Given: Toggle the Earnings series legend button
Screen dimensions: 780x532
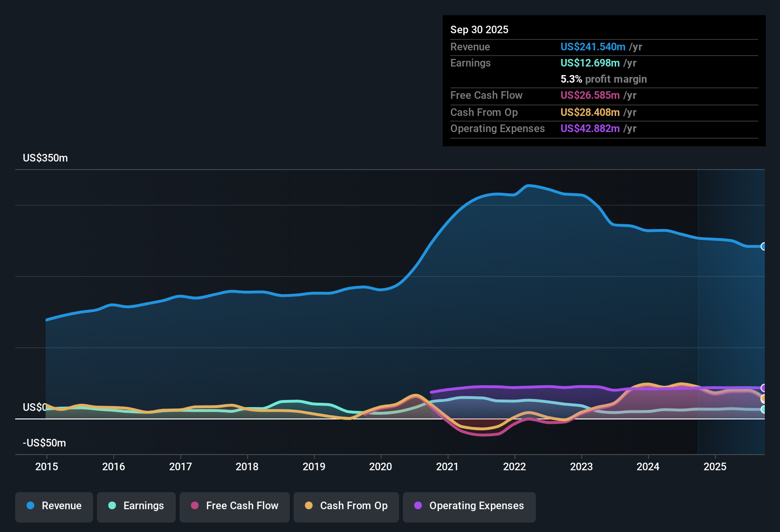Looking at the screenshot, I should 136,506.
